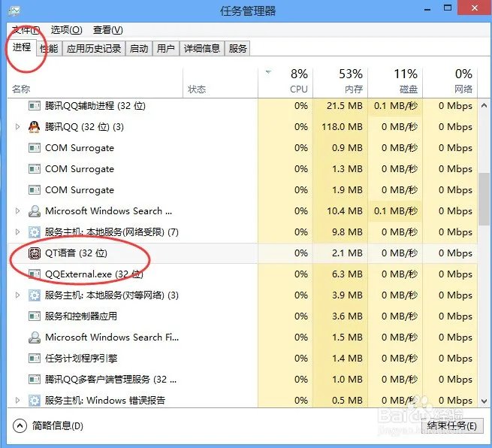Select the 腾讯QQ辅助进程 (32 位) process name
The width and height of the screenshot is (492, 448).
pyautogui.click(x=95, y=106)
